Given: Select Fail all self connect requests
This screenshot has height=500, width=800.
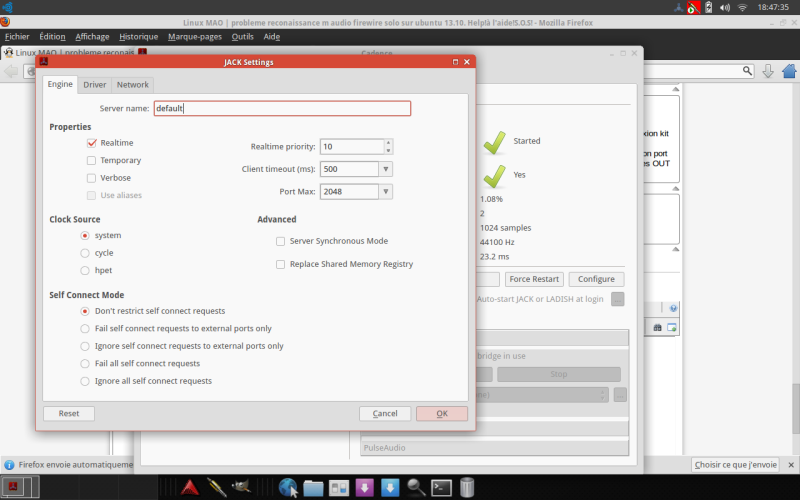Looking at the screenshot, I should [85, 364].
